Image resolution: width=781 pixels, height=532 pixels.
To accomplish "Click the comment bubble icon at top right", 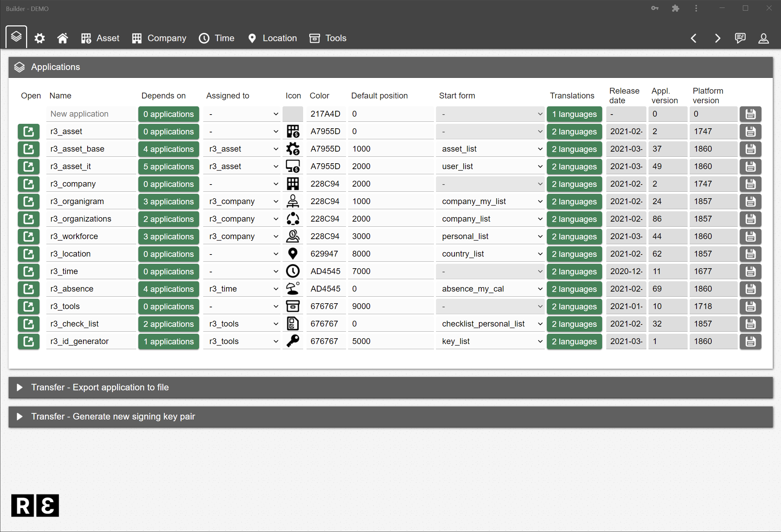I will coord(740,38).
